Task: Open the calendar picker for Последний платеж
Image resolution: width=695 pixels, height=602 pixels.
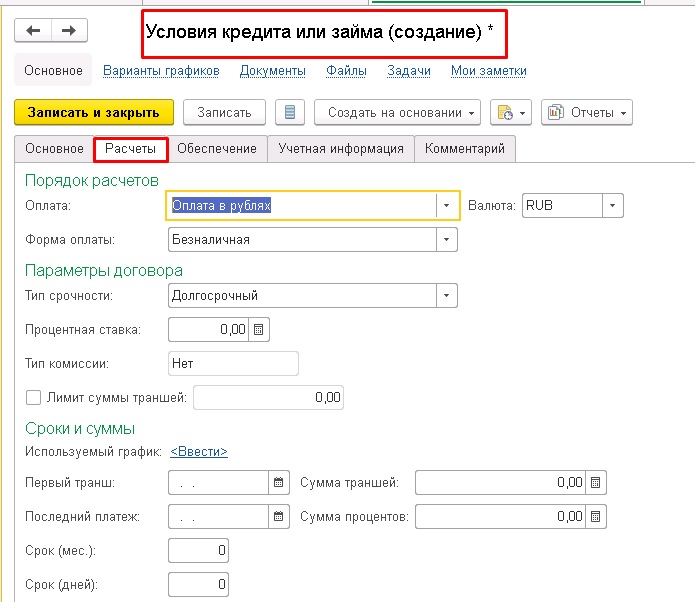Action: pyautogui.click(x=279, y=516)
